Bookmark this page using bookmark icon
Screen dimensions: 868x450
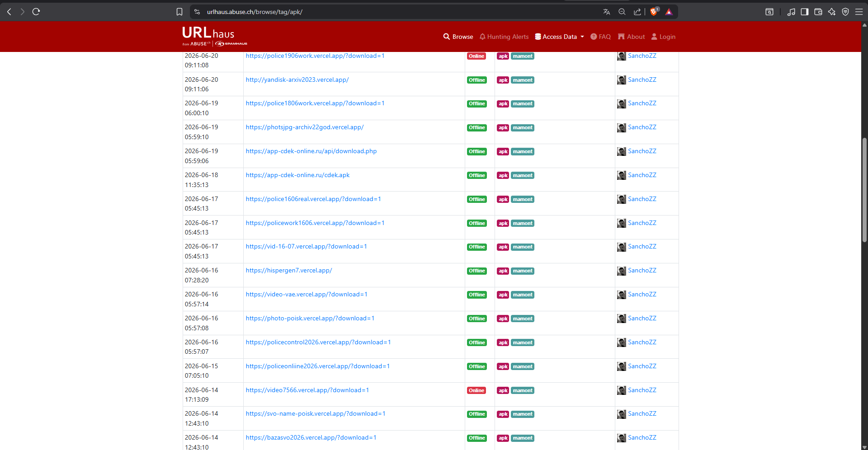tap(179, 12)
